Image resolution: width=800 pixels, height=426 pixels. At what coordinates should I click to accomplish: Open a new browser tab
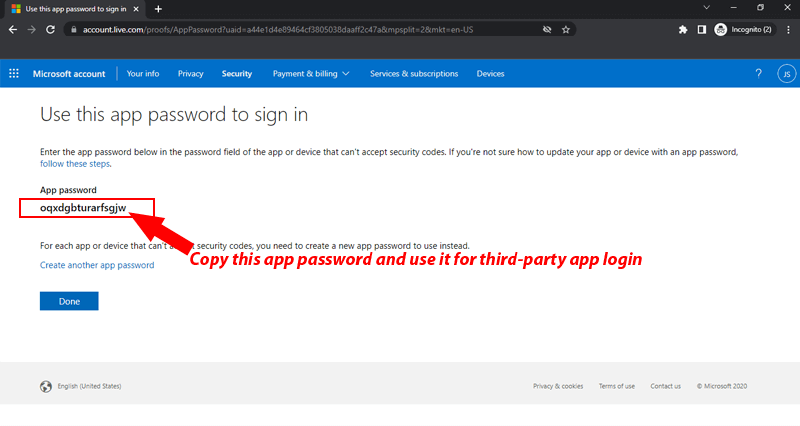[158, 9]
